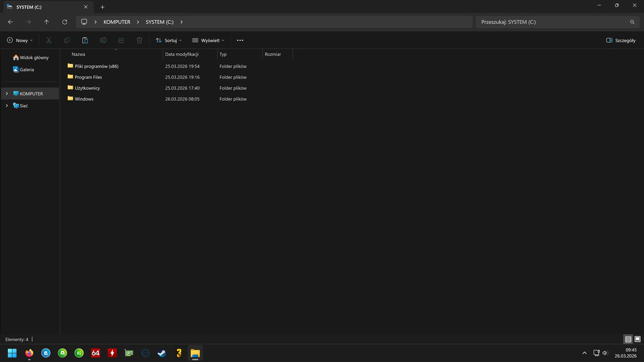Switch to details list view in status bar
The image size is (644, 362).
pos(628,339)
